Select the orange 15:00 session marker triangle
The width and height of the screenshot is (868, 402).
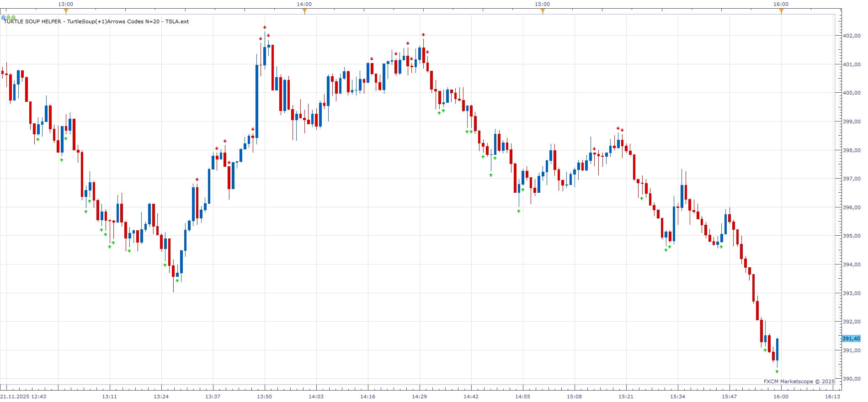pos(543,11)
